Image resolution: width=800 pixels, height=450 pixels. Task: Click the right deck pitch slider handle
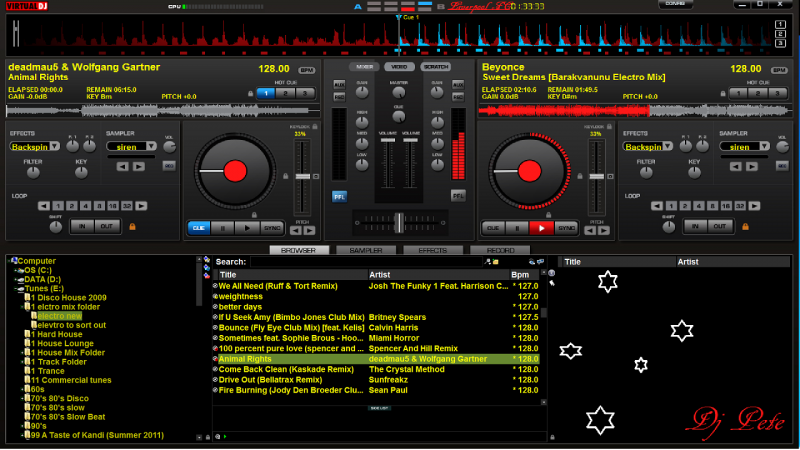click(x=597, y=177)
